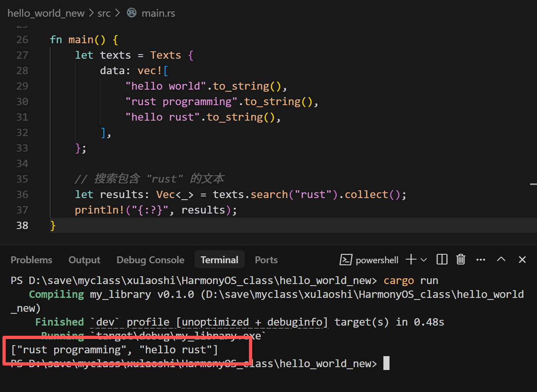Image resolution: width=537 pixels, height=392 pixels.
Task: Click the fn main() declaration line
Action: [x=84, y=40]
